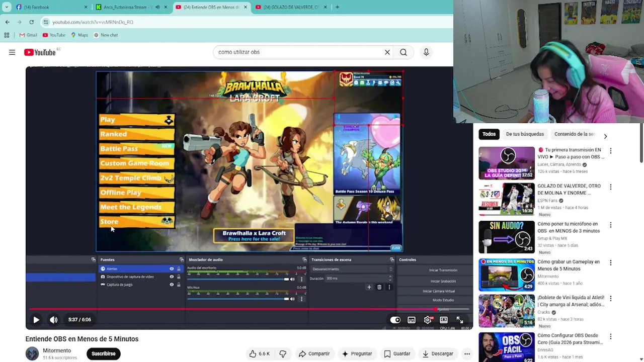Seek on the red video progress bar
This screenshot has height=362, width=644.
(x=249, y=309)
